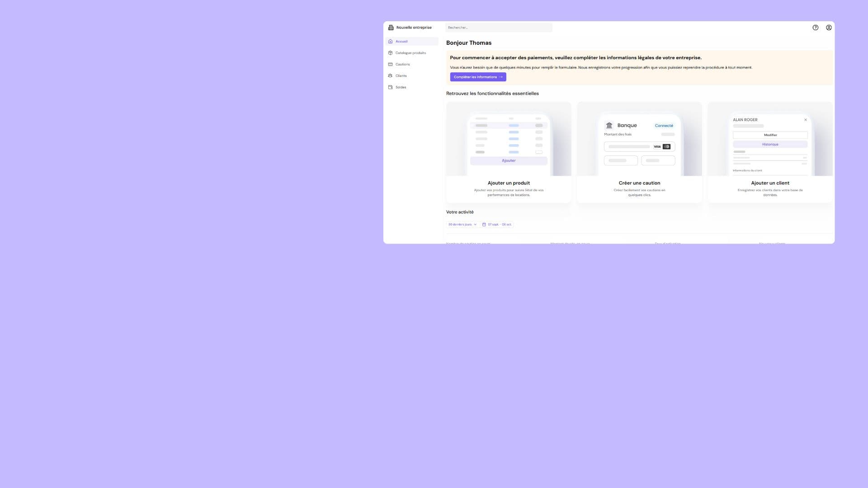This screenshot has height=488, width=868.
Task: Select the Clients menu item
Action: tap(401, 75)
